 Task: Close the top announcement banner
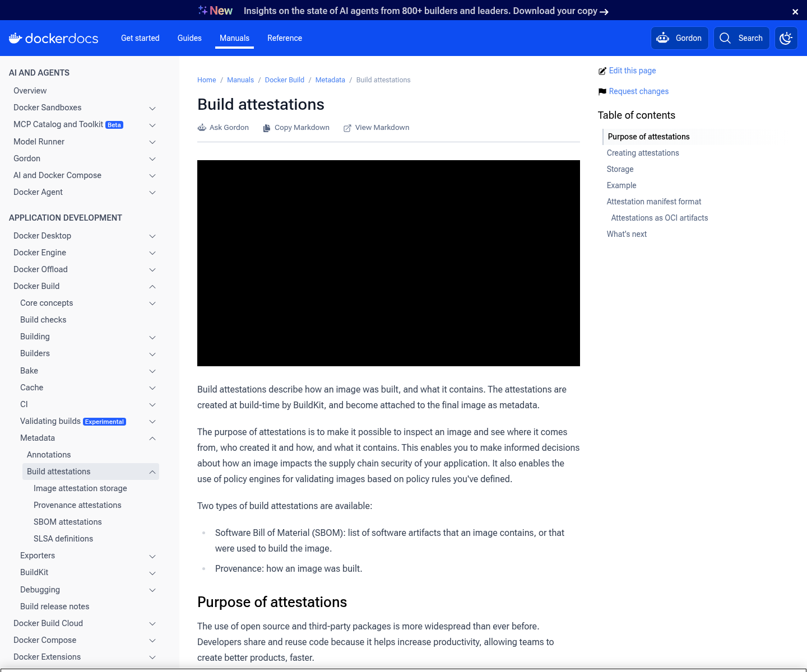795,12
